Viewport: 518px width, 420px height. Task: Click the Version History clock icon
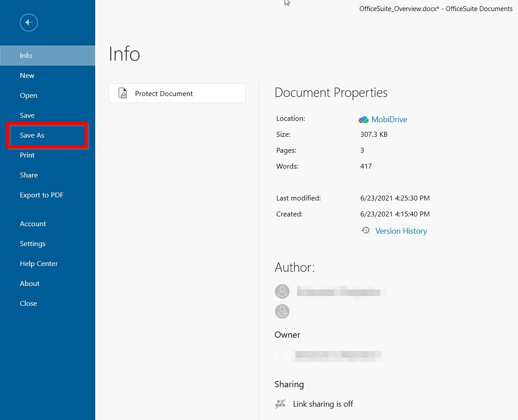coord(365,230)
